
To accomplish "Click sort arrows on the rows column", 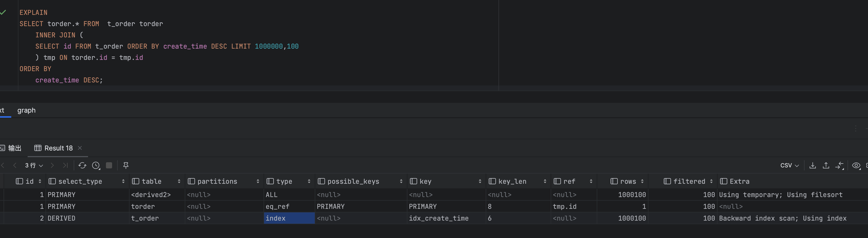I will point(642,181).
